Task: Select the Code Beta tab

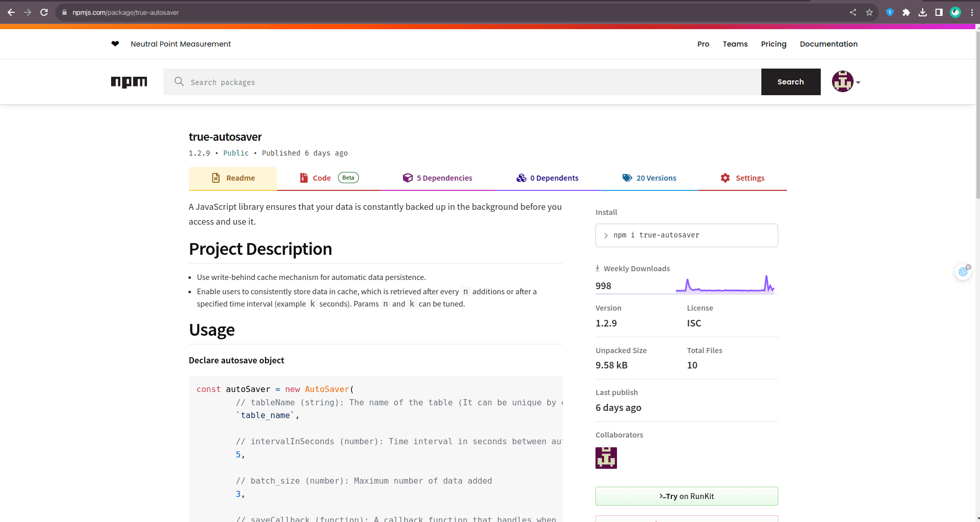Action: click(329, 178)
